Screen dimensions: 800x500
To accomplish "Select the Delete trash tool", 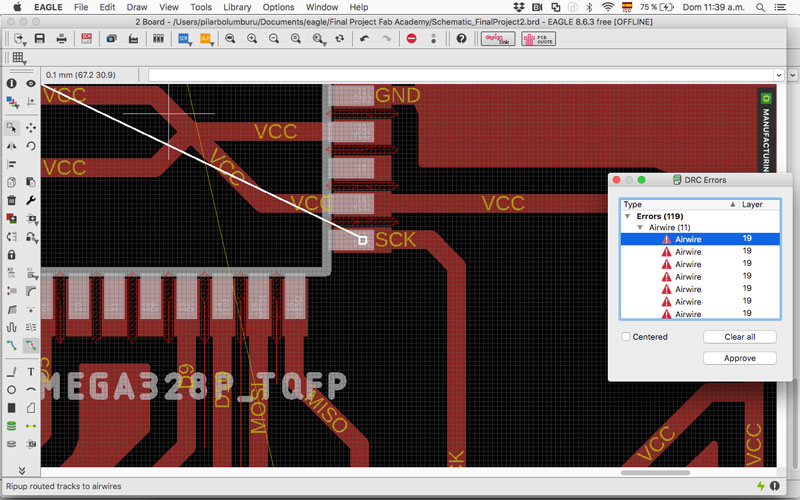I will [11, 200].
